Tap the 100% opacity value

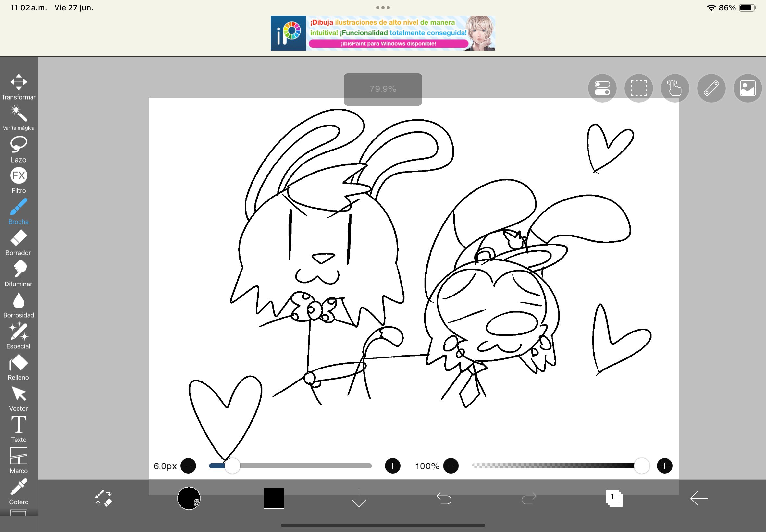coord(427,466)
